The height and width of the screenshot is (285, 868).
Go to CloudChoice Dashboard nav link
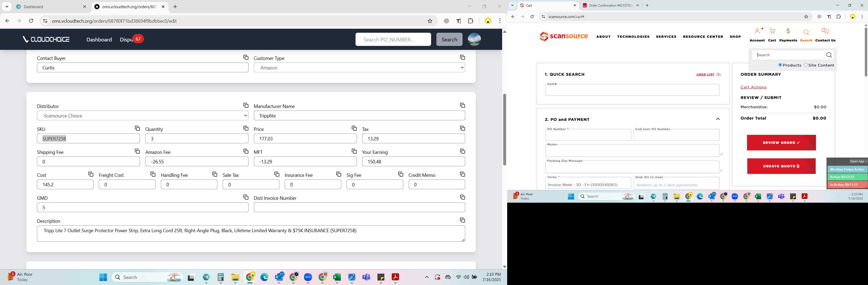click(99, 39)
